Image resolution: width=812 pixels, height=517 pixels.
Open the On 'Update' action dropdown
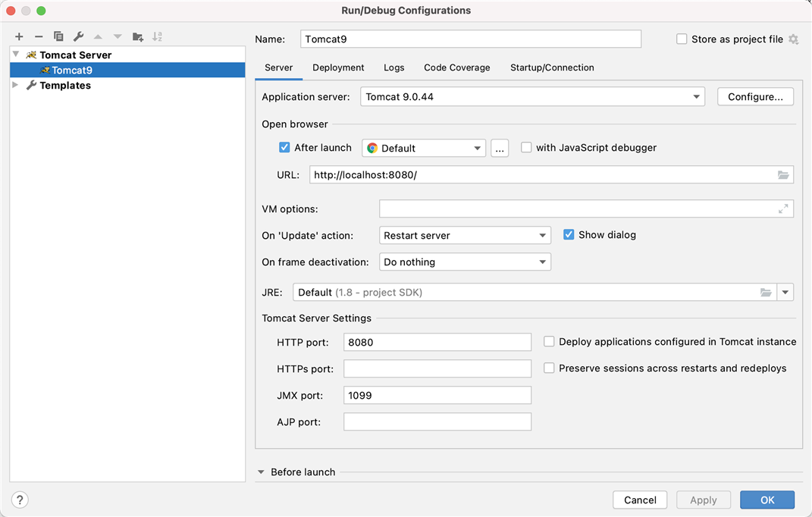click(465, 235)
